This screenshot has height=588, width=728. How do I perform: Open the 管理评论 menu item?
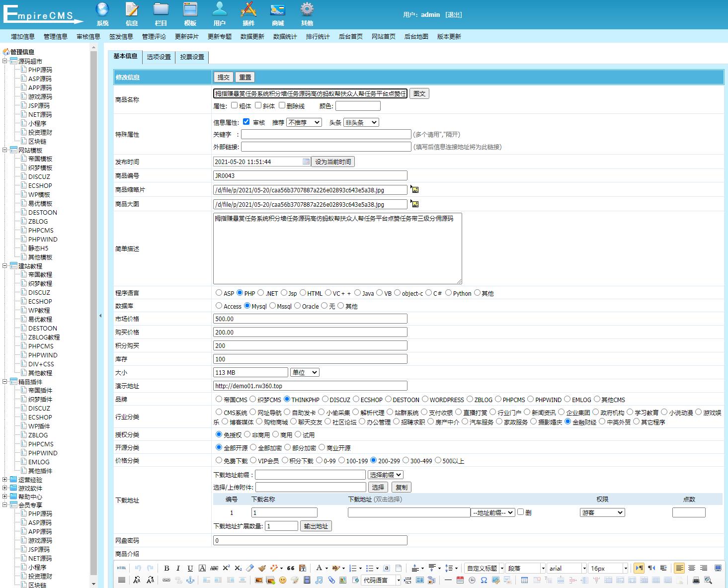[x=154, y=37]
